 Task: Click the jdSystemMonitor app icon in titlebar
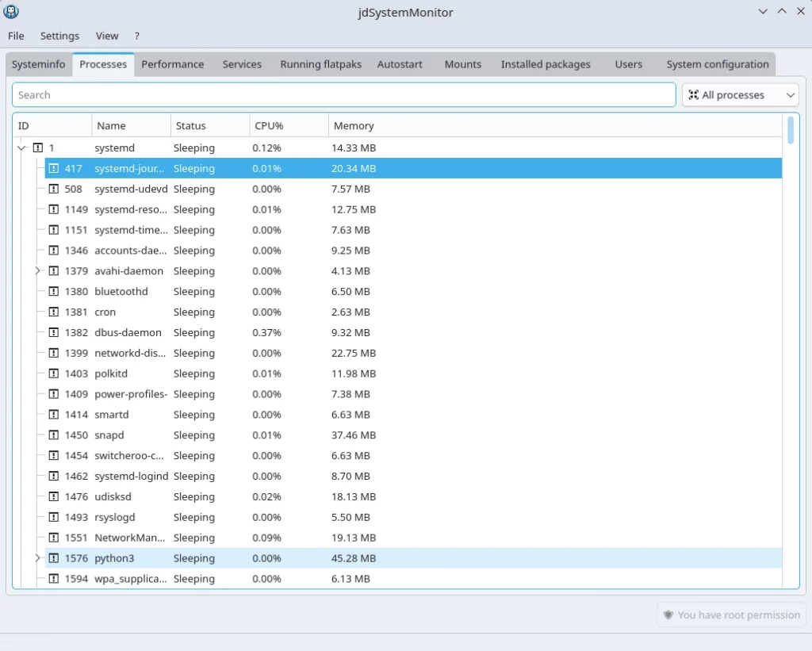(11, 12)
